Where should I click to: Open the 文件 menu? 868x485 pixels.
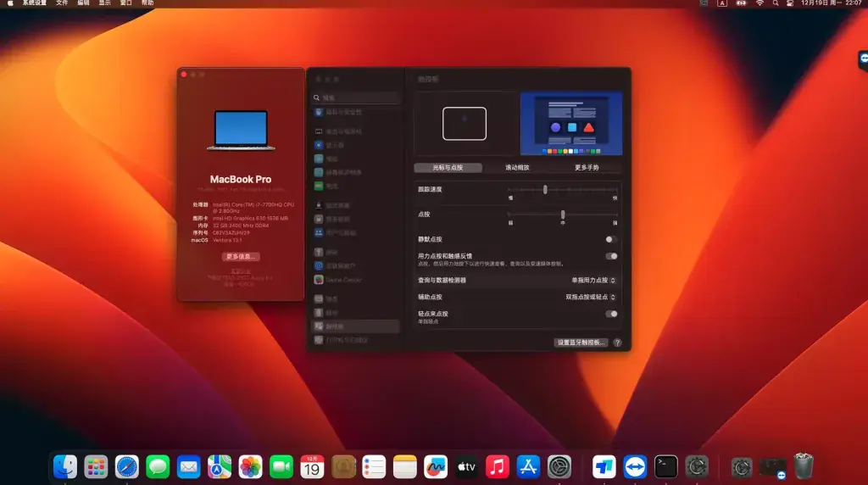(x=62, y=3)
